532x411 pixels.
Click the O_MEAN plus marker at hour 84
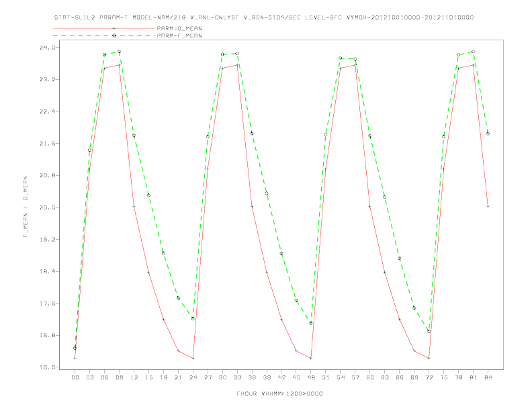488,206
